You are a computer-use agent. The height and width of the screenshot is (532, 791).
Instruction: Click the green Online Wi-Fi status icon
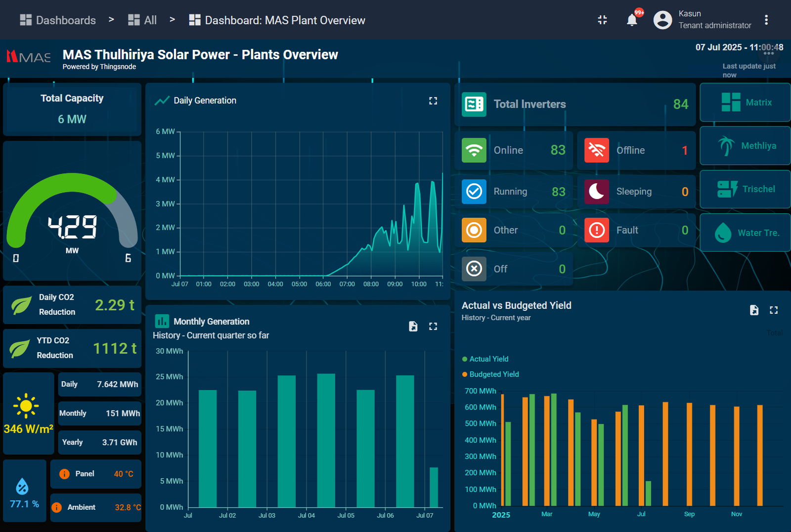click(x=474, y=150)
